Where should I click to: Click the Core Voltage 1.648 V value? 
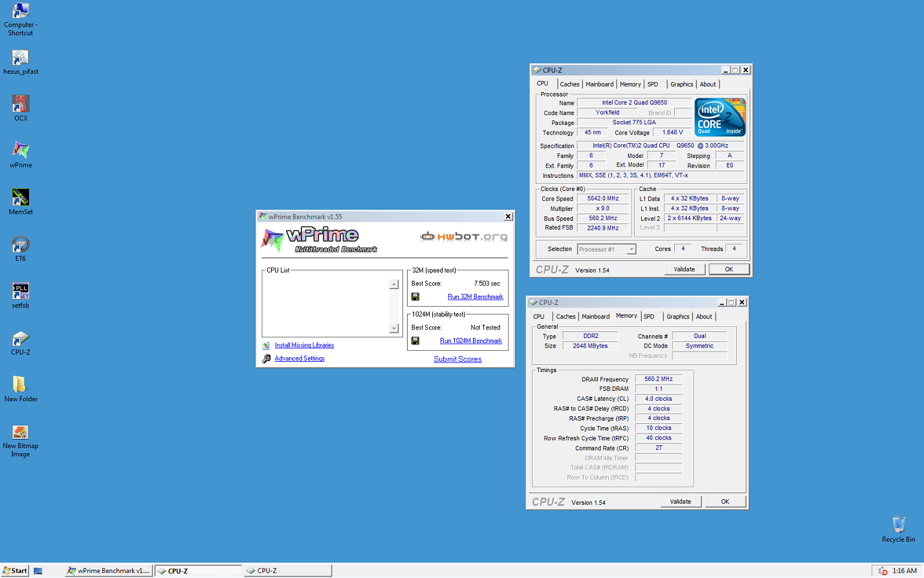pos(672,132)
